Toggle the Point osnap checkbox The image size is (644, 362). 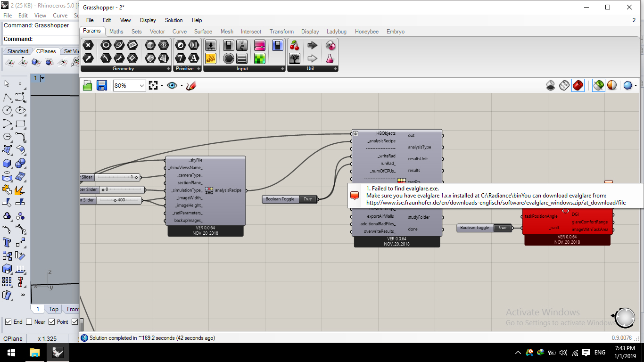pos(52,322)
